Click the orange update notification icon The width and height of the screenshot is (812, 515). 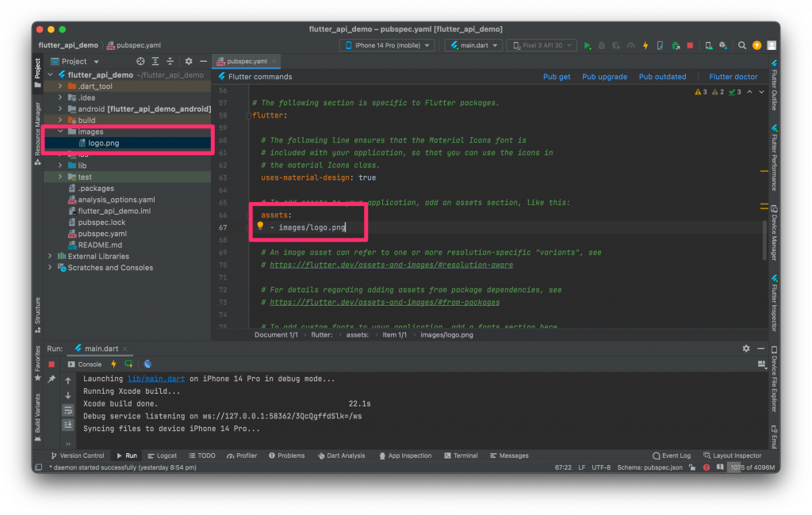(x=756, y=45)
